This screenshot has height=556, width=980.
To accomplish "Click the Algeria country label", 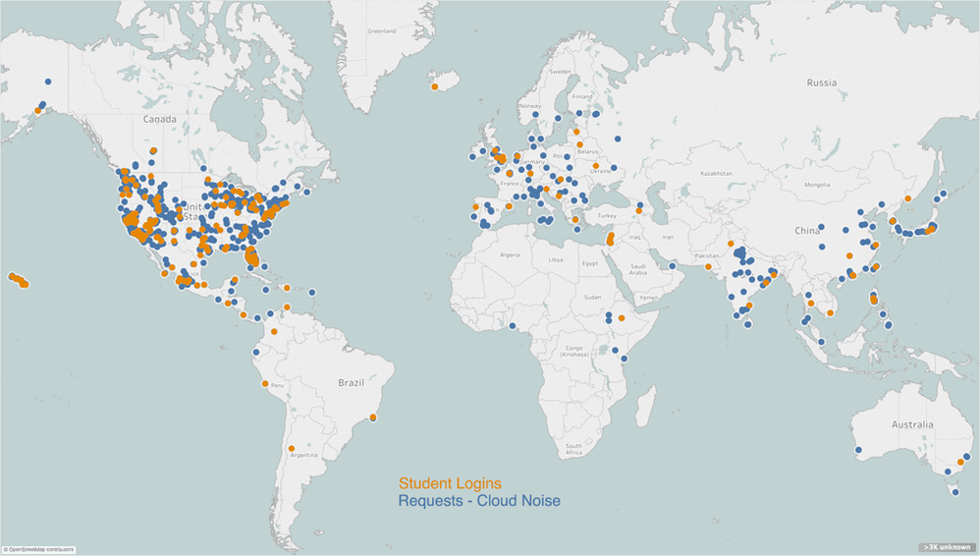I will (510, 254).
